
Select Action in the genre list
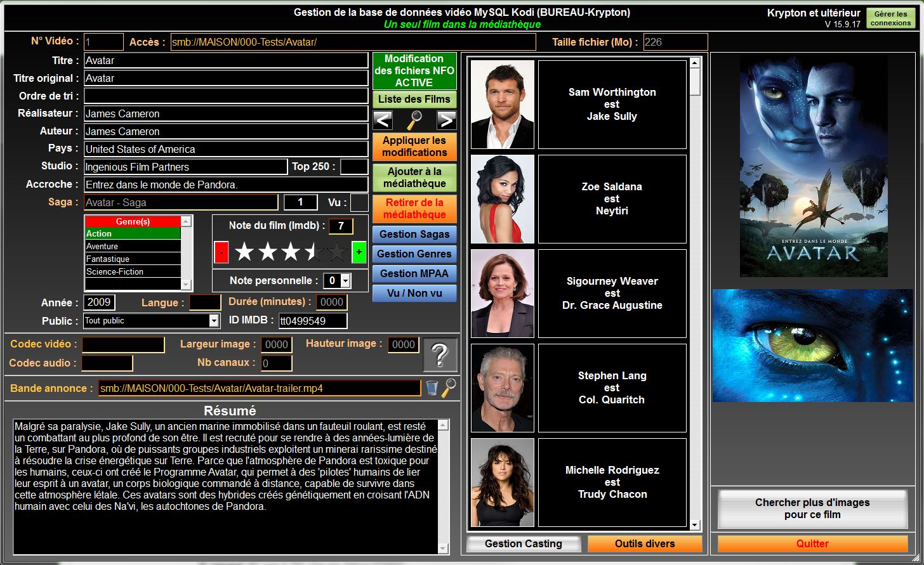click(133, 233)
